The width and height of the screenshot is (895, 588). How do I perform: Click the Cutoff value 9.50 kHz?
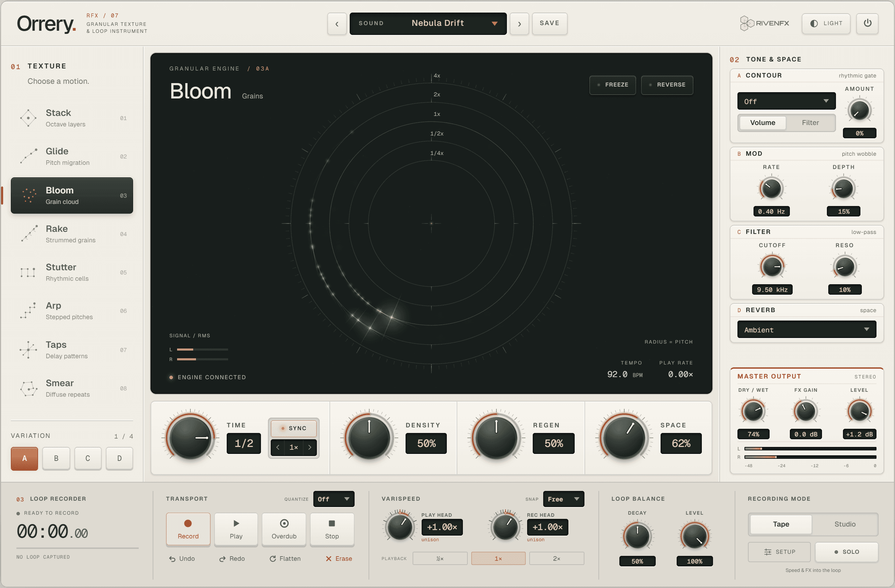tap(772, 289)
